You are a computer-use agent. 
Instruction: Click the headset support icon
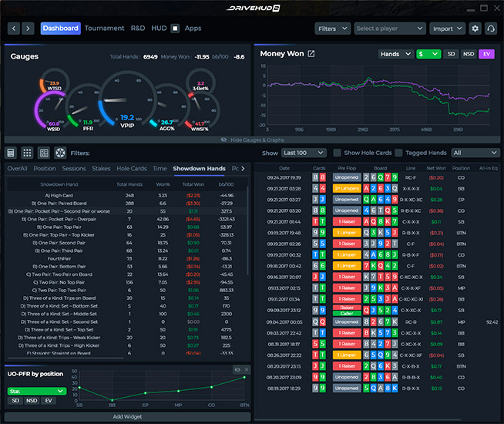pos(491,29)
